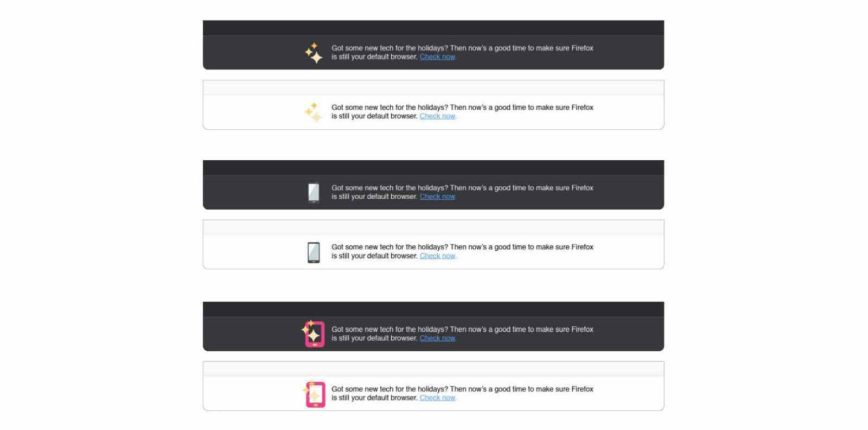Open "Check now" link in dark sparkles notification
Image resolution: width=868 pixels, height=430 pixels.
tap(438, 57)
